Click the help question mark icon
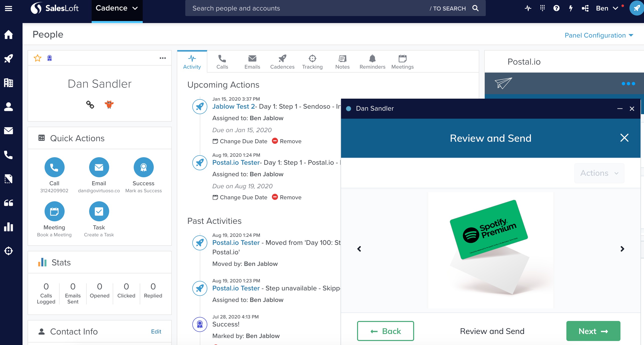Viewport: 644px width, 345px height. [x=556, y=8]
